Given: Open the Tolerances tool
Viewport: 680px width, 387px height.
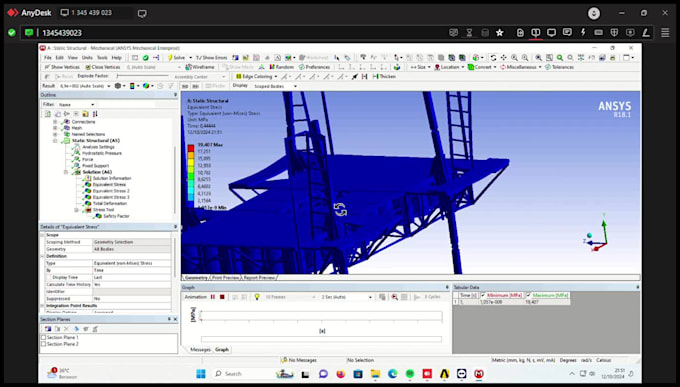Looking at the screenshot, I should (559, 67).
